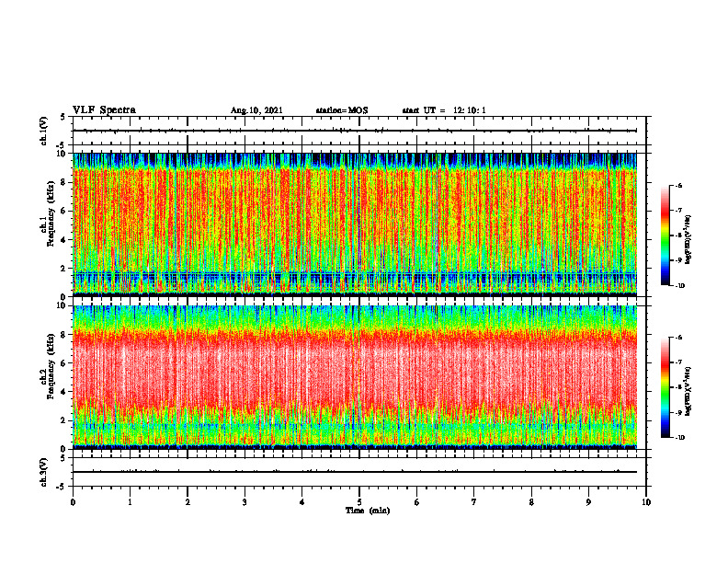This screenshot has height=563, width=728.
Task: Click the time axis tick label "10"
Action: [x=646, y=502]
